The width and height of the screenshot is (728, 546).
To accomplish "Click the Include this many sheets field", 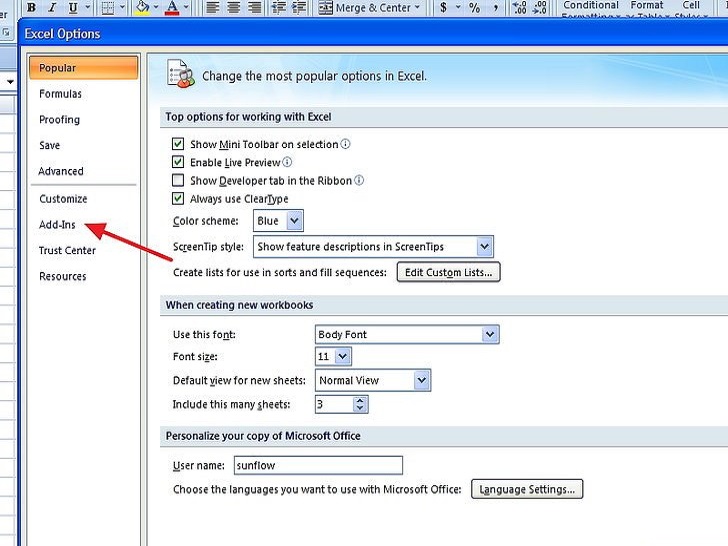I will pos(334,404).
